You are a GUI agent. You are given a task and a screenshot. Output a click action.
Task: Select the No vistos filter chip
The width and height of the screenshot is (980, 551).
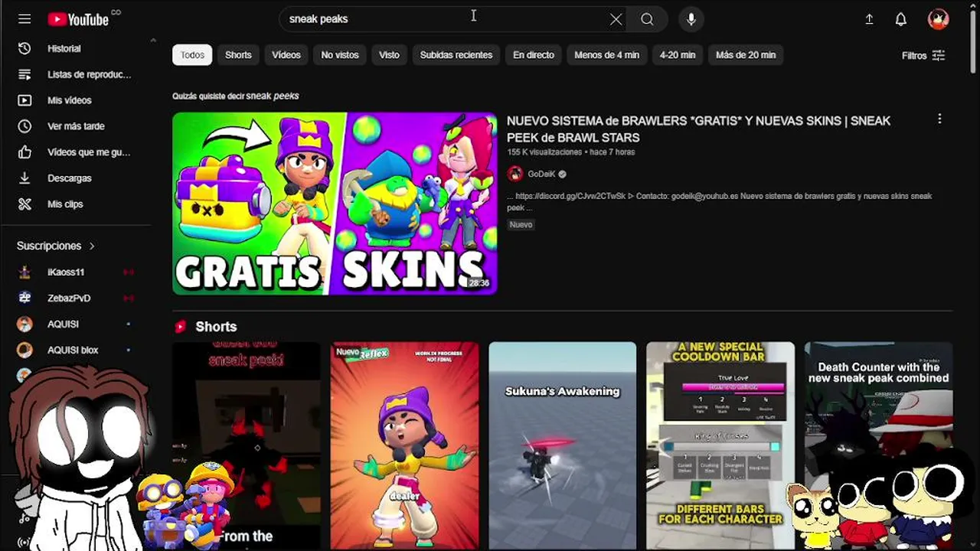point(340,55)
